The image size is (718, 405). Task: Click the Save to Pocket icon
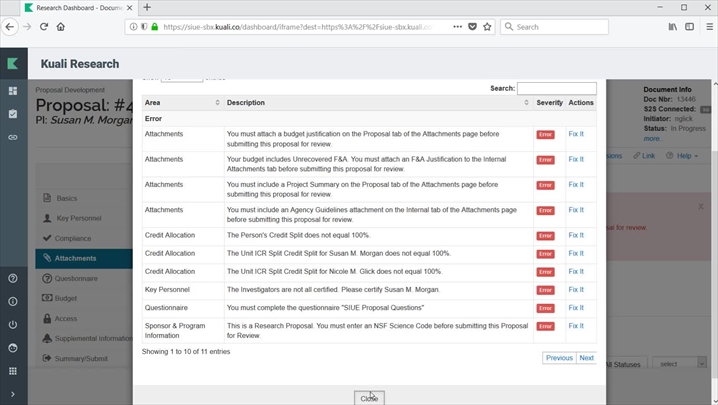point(472,27)
